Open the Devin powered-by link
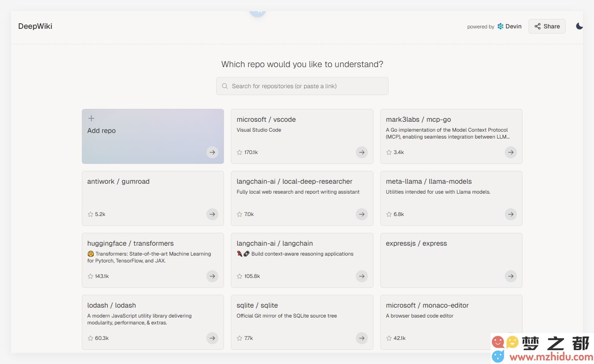 [x=509, y=26]
